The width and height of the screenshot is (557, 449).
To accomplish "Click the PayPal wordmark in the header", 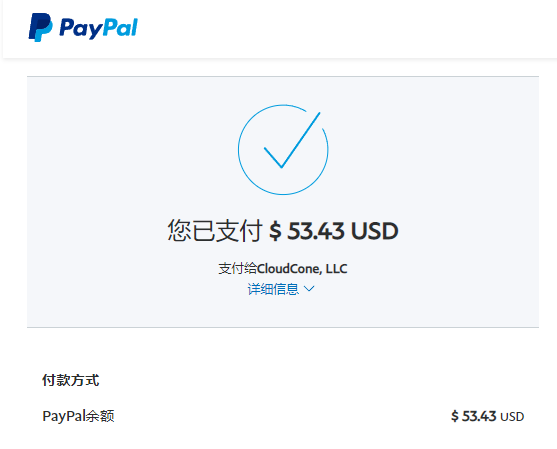I will [x=98, y=28].
